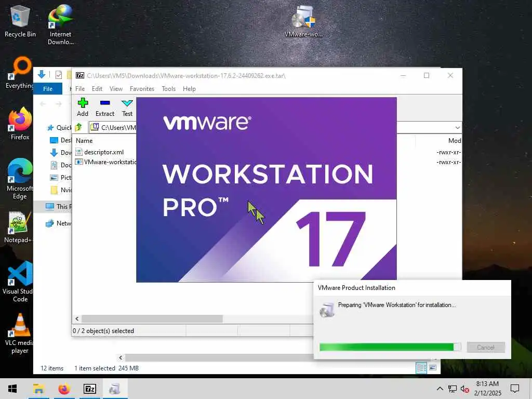Open the 7-Zip Edit menu
The image size is (532, 399).
pyautogui.click(x=97, y=88)
